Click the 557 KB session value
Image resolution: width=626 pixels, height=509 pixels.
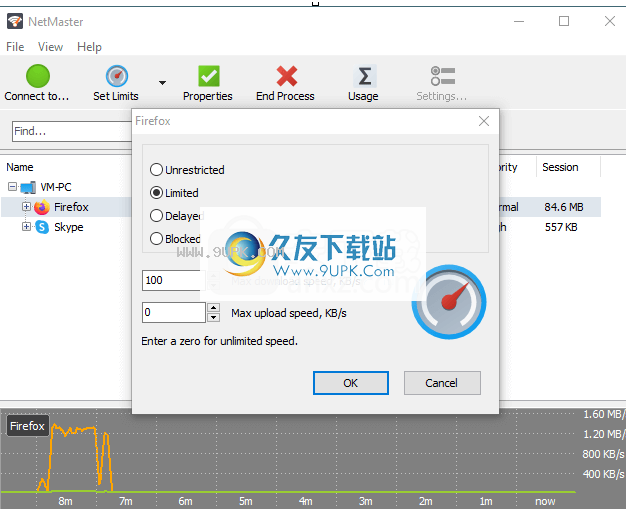tap(561, 227)
